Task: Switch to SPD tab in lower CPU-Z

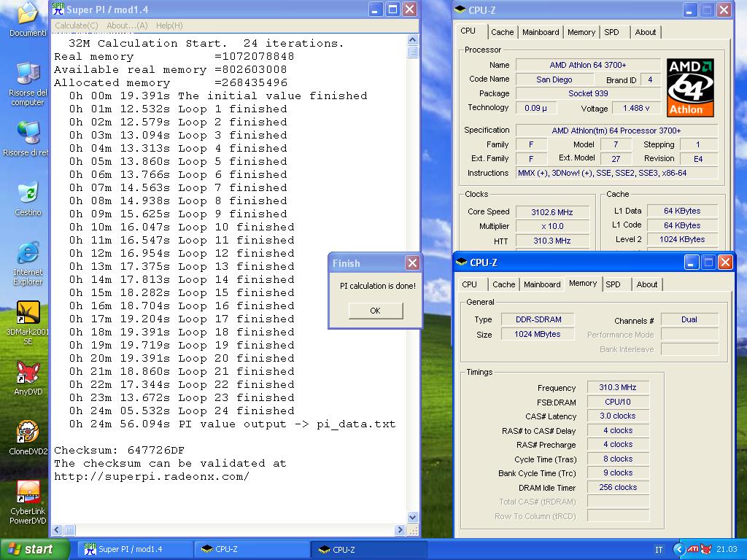Action: point(613,284)
